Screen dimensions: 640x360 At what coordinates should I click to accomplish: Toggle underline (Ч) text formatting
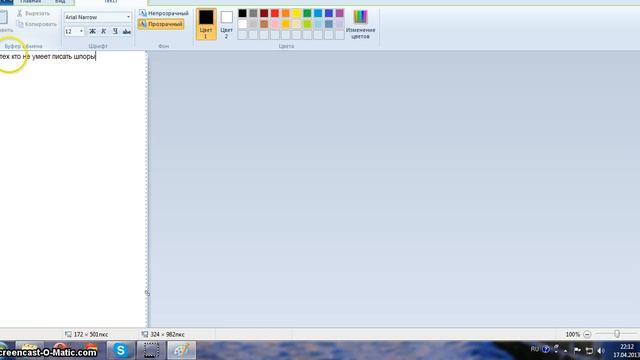coord(115,31)
